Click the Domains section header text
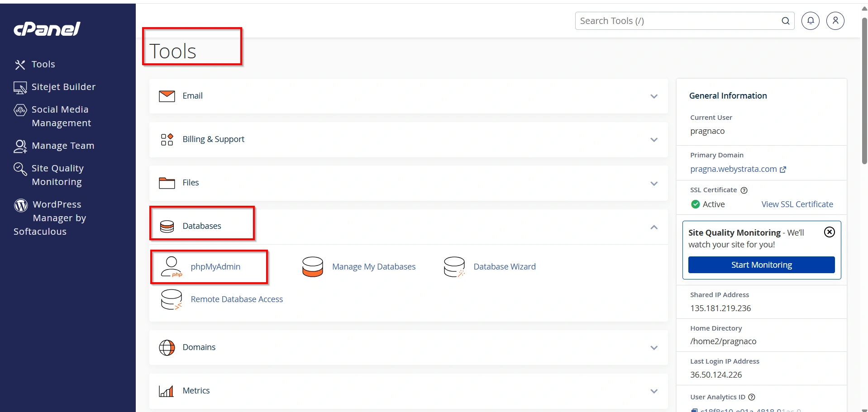This screenshot has width=868, height=412. coord(199,347)
